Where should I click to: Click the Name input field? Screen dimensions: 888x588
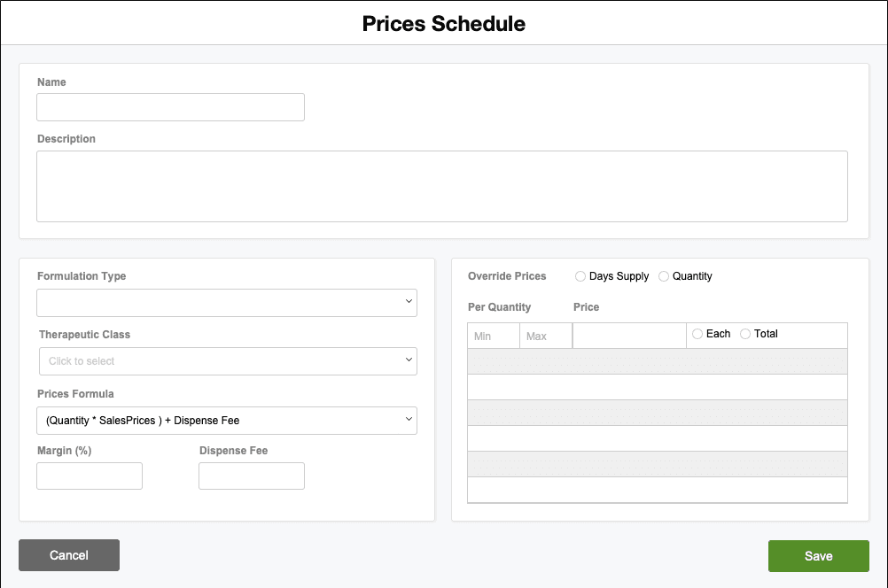[x=170, y=107]
